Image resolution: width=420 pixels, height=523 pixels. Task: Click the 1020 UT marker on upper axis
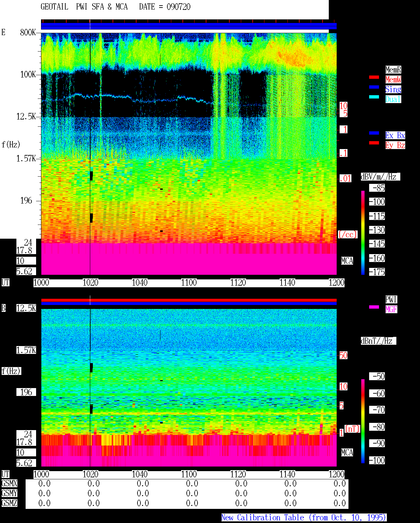pyautogui.click(x=90, y=283)
